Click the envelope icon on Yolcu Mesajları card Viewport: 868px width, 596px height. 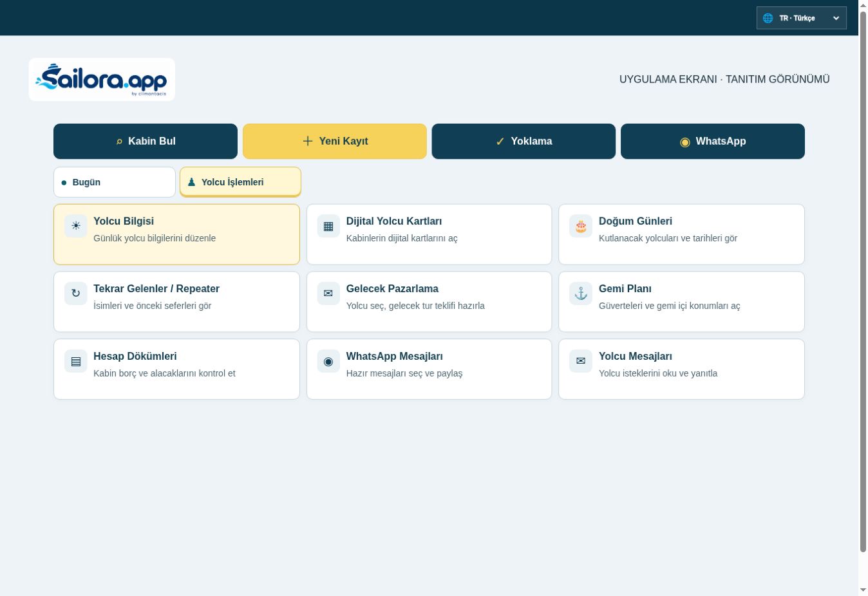(581, 361)
